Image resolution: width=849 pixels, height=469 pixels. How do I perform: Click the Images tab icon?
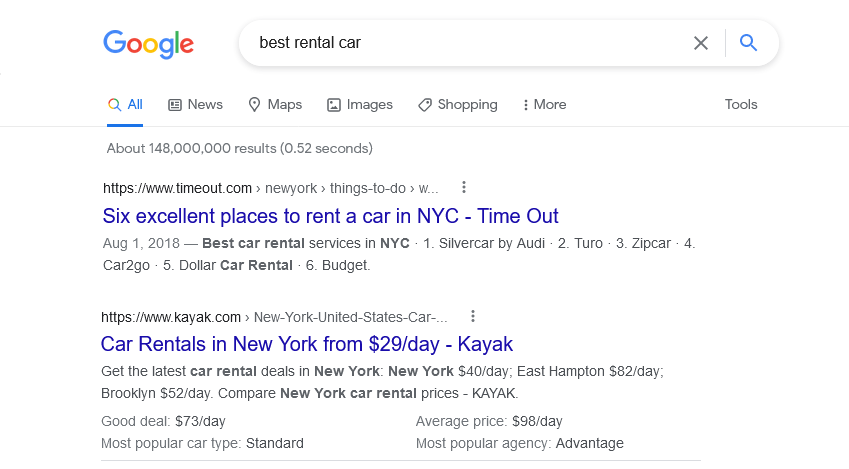pos(334,105)
